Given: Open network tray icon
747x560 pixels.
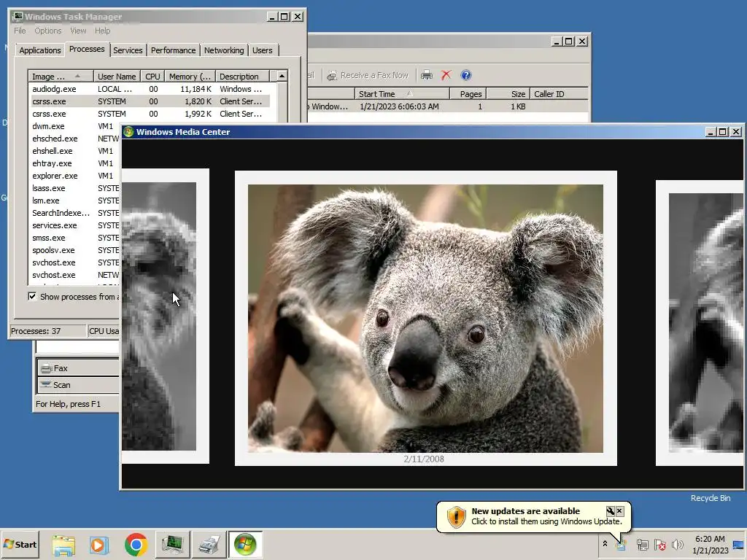Looking at the screenshot, I should (642, 544).
